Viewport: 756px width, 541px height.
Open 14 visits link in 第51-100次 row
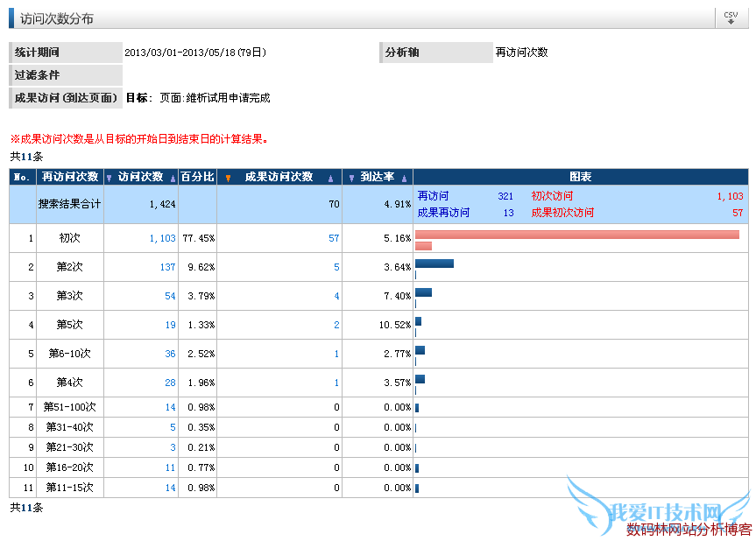coord(170,407)
